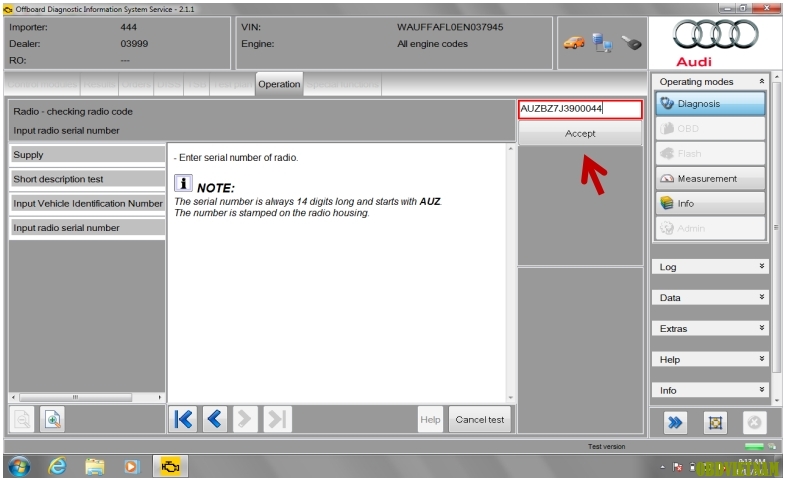
Task: Select the Flash operating mode
Action: (710, 154)
